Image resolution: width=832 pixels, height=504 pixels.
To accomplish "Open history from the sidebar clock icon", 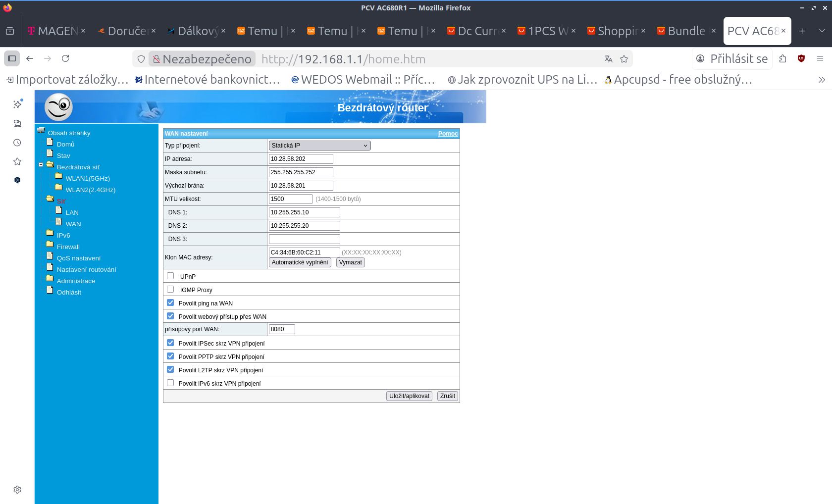I will 17,143.
